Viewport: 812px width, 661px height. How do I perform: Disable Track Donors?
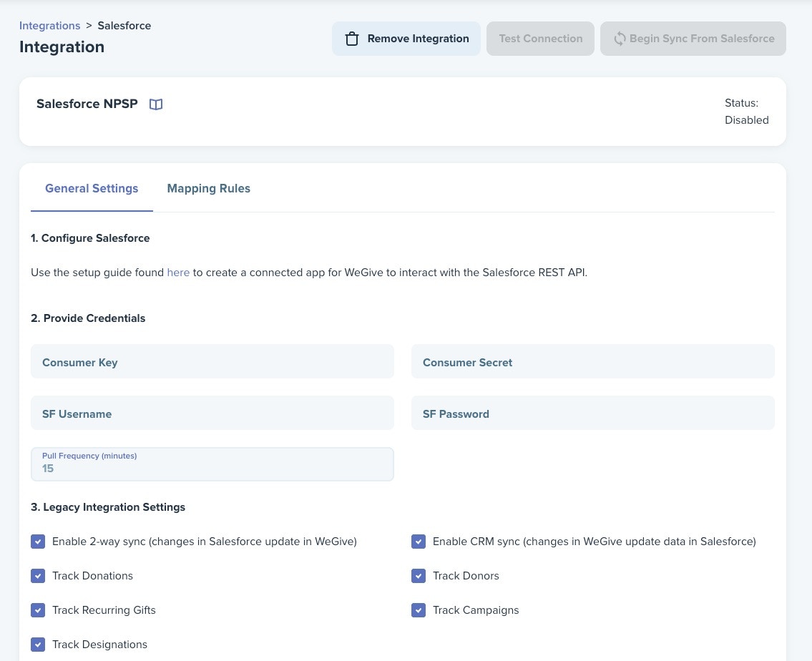(x=419, y=576)
